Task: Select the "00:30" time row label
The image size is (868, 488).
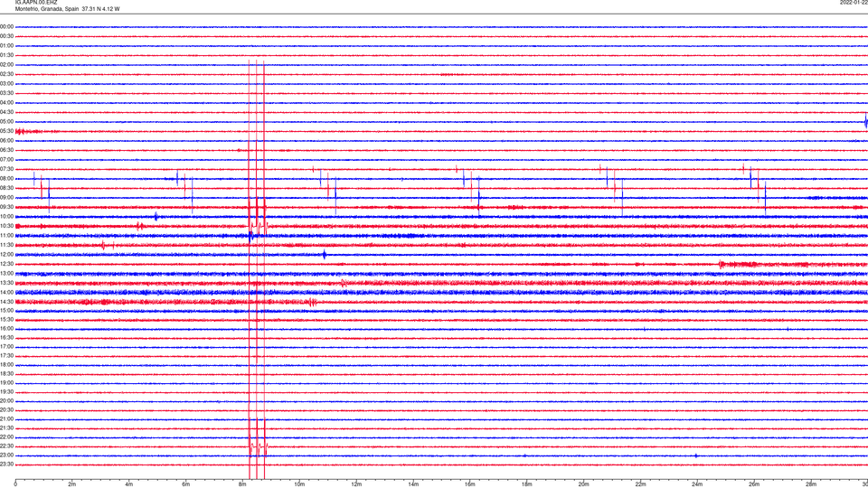Action: (6, 36)
